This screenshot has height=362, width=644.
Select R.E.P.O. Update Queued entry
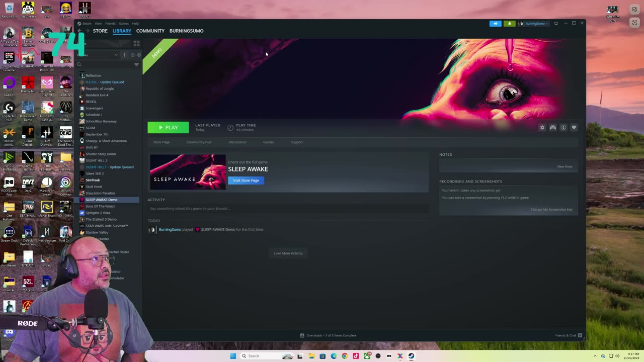coord(105,82)
